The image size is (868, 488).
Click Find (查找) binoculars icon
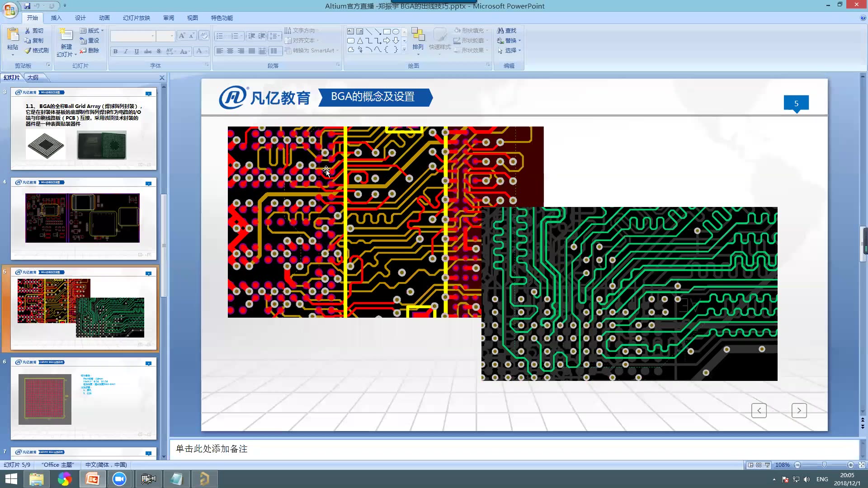[500, 31]
